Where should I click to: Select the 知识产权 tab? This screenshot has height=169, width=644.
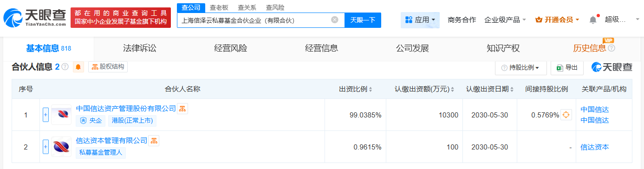click(503, 48)
